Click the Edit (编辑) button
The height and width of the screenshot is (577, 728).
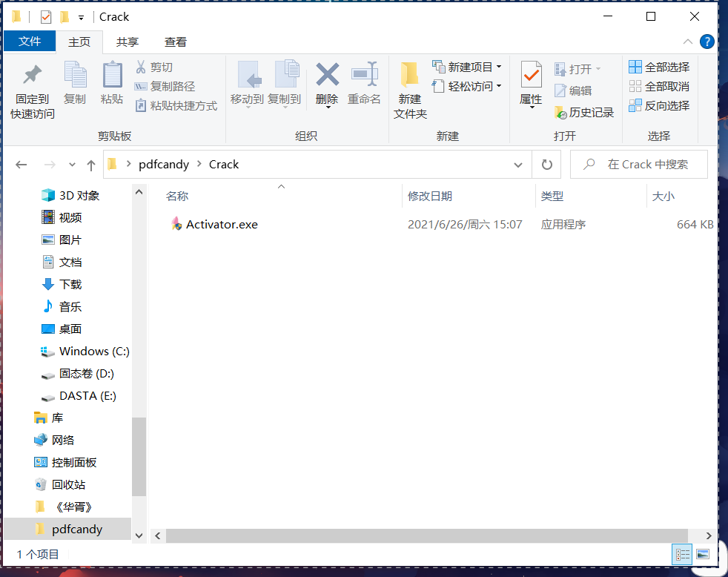click(573, 90)
